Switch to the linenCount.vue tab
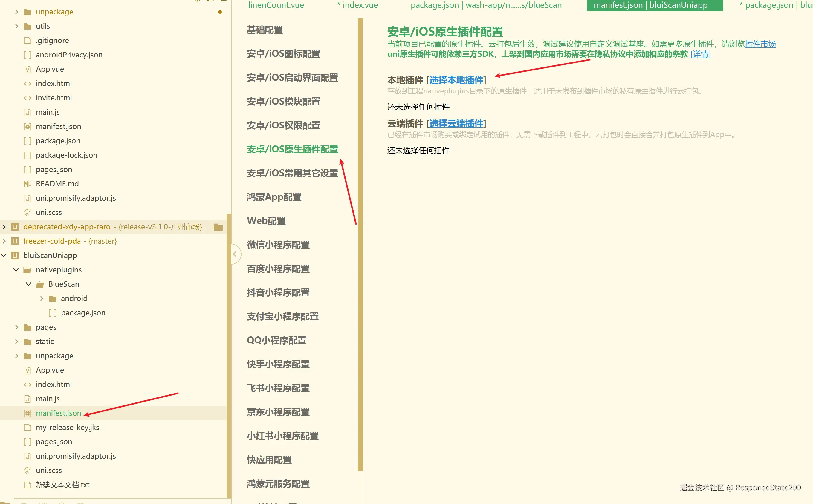Viewport: 813px width, 504px height. click(x=276, y=5)
